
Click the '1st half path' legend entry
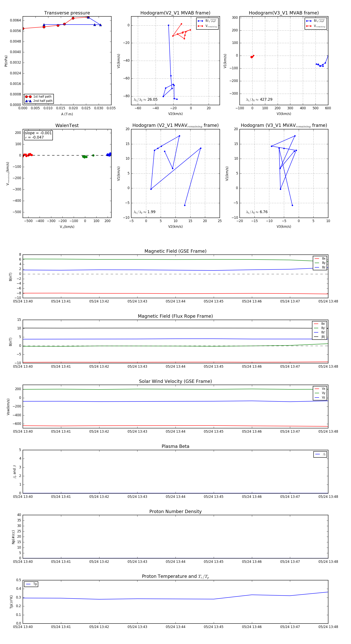click(x=39, y=96)
